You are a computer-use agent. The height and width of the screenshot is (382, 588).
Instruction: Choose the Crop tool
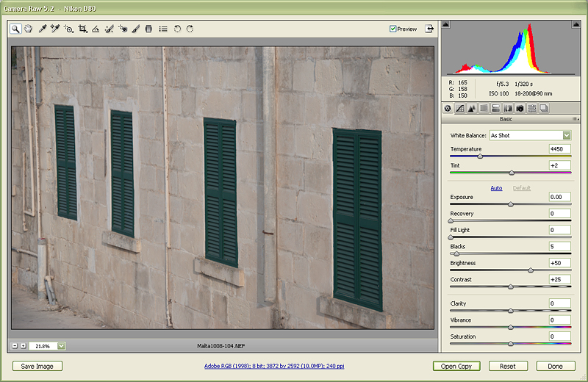[82, 29]
